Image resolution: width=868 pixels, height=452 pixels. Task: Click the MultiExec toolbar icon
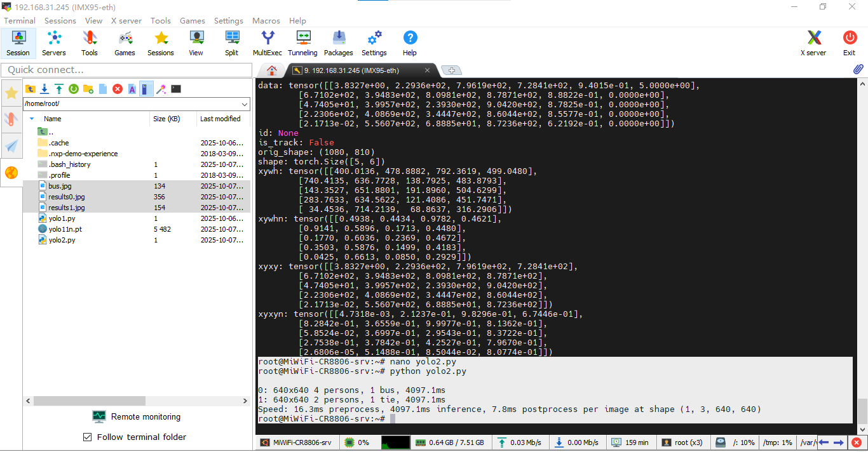pos(268,43)
